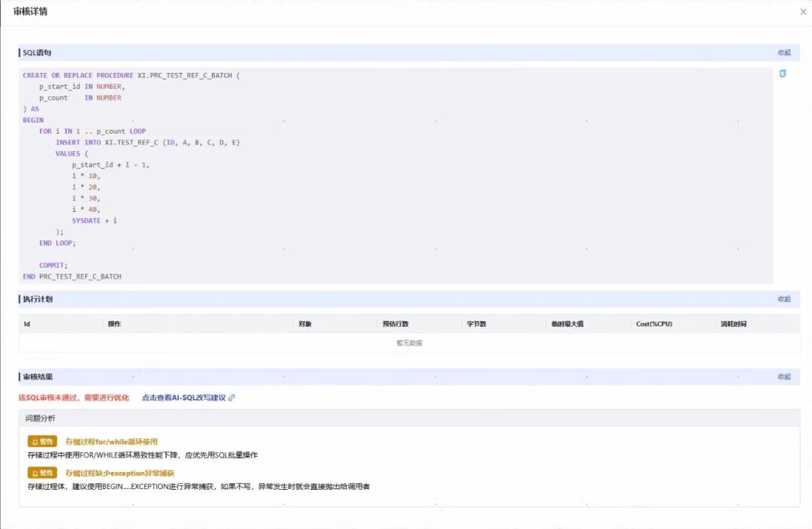Click the 警告 badge for 缺少exception异常捕获
Image resolution: width=812 pixels, height=529 pixels.
pos(42,473)
